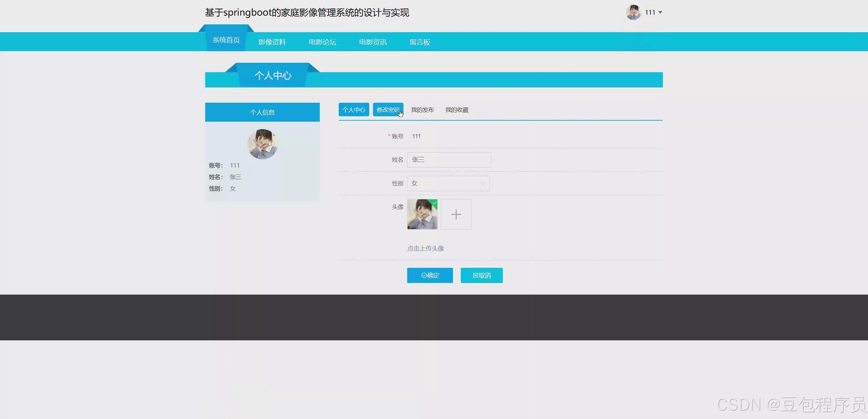Viewport: 868px width, 419px height.
Task: Open the 我的收藏 tab
Action: tap(457, 109)
